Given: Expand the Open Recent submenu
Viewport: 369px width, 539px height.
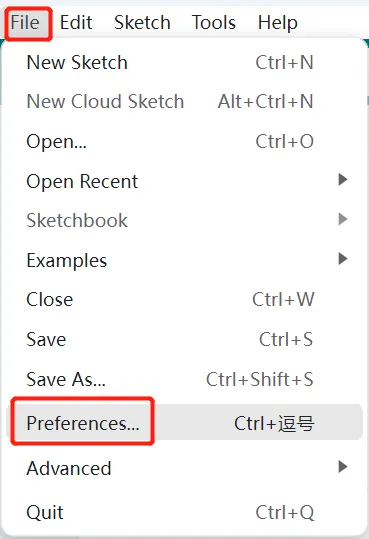Looking at the screenshot, I should click(x=184, y=181).
